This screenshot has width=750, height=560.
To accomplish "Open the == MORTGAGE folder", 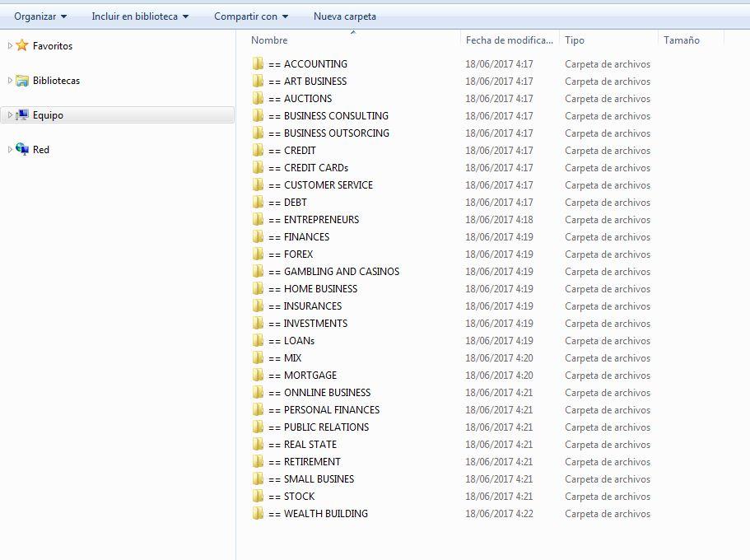I will pyautogui.click(x=309, y=375).
